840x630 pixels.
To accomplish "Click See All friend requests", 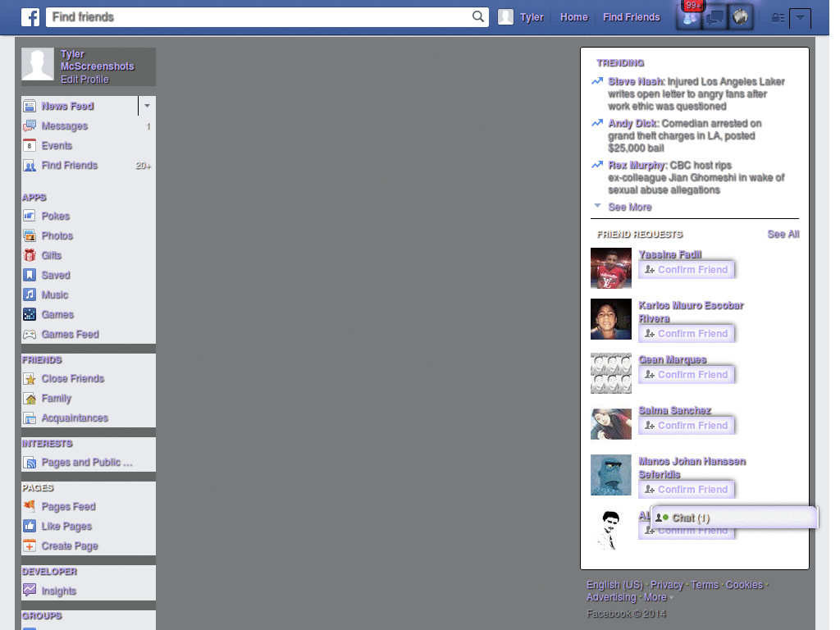I will (783, 234).
